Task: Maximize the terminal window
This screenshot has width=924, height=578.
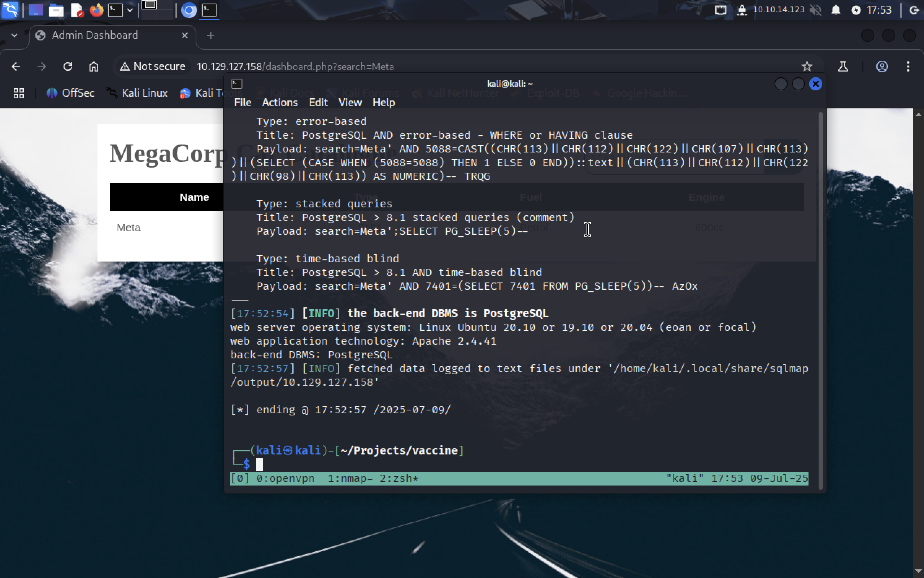Action: tap(798, 84)
